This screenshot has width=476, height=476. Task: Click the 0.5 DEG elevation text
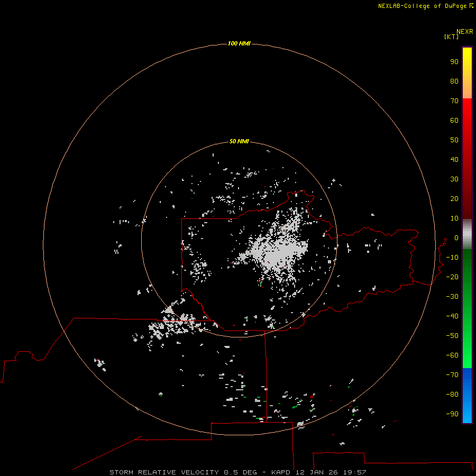[x=240, y=472]
